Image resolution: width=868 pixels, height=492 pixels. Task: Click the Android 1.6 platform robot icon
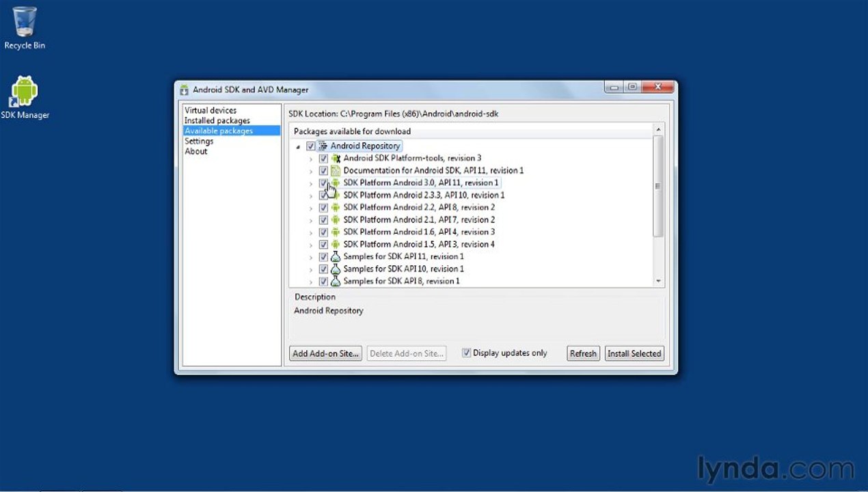coord(336,232)
